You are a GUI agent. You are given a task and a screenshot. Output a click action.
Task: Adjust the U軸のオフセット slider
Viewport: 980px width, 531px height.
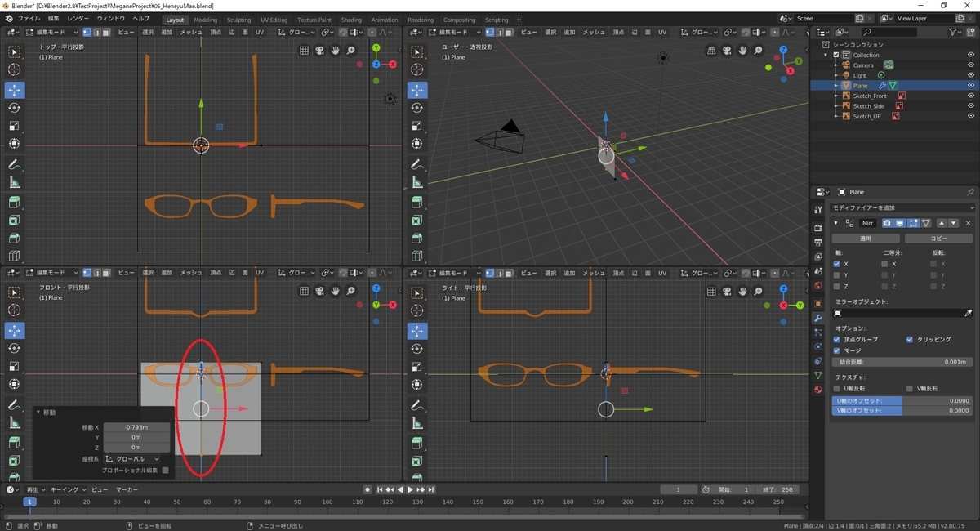[902, 401]
